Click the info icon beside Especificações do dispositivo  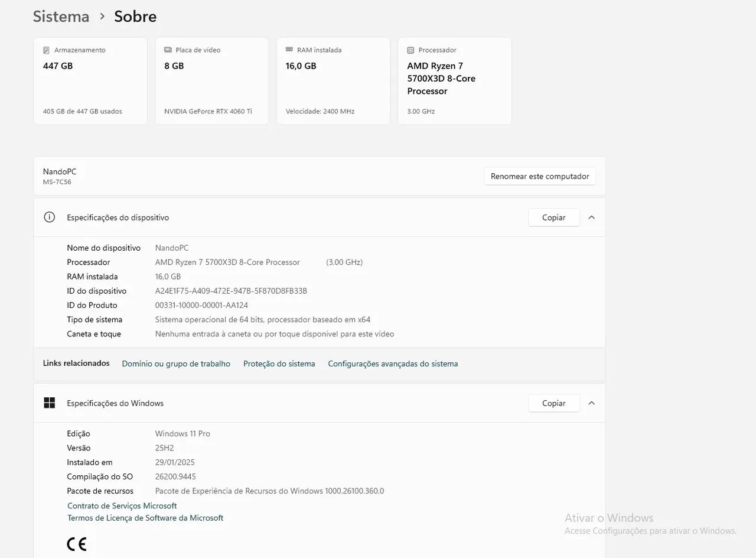[x=50, y=218]
